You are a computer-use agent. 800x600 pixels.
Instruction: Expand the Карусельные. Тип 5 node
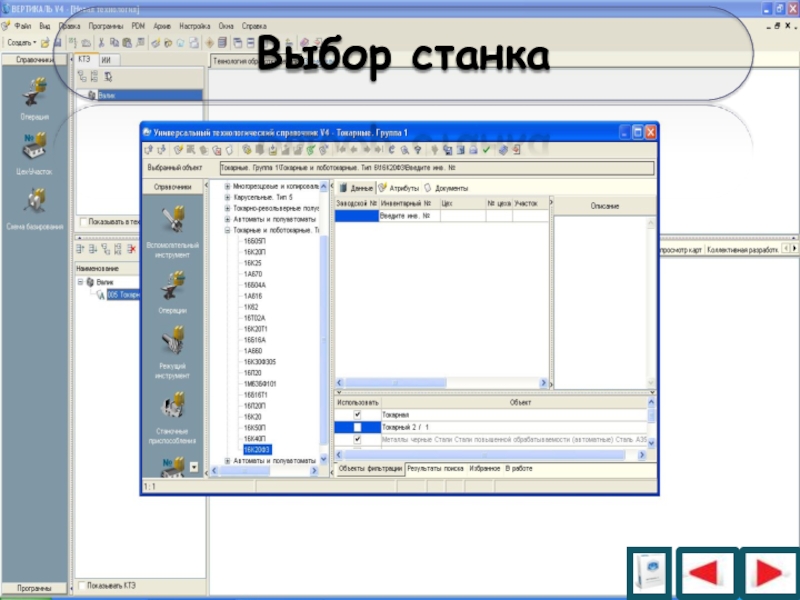coord(228,197)
